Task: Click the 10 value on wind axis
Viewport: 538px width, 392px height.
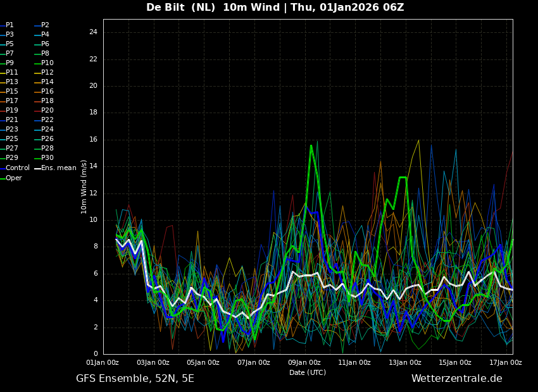Action: pyautogui.click(x=93, y=220)
